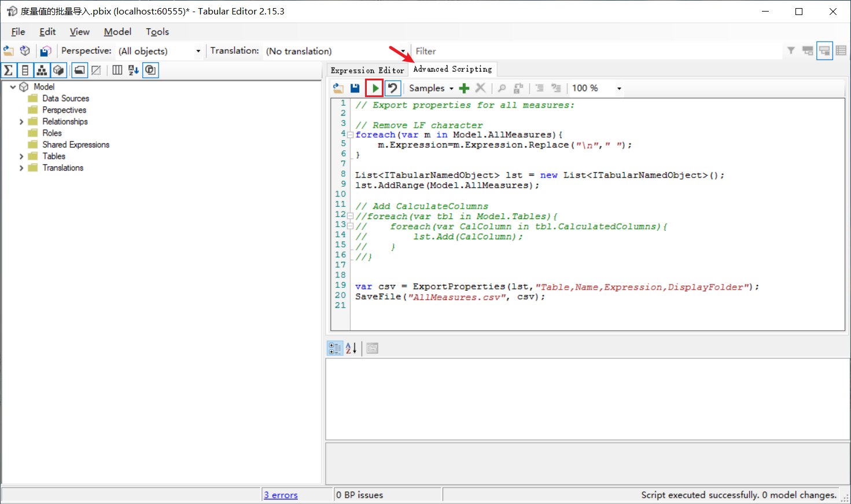Toggle the show display folders button
Image resolution: width=851 pixels, height=504 pixels.
click(80, 71)
